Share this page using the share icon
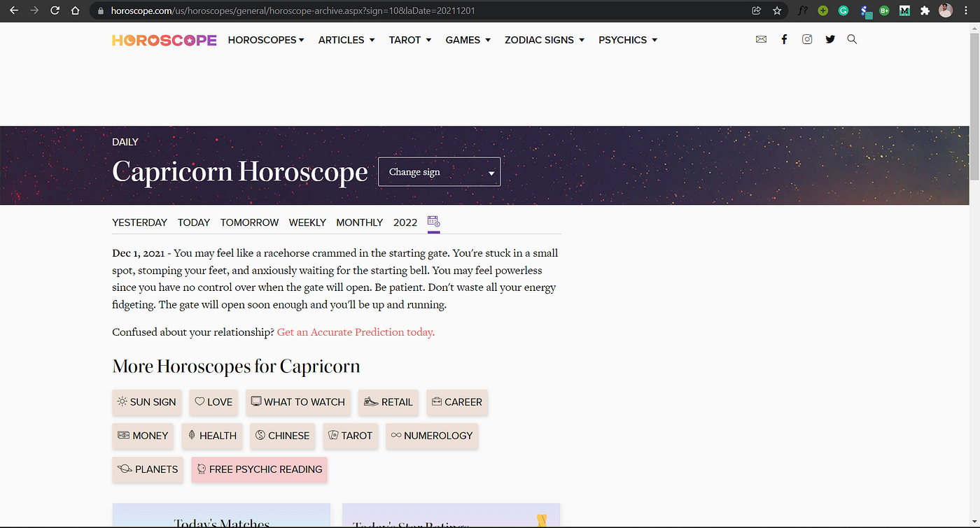This screenshot has height=528, width=980. (756, 10)
